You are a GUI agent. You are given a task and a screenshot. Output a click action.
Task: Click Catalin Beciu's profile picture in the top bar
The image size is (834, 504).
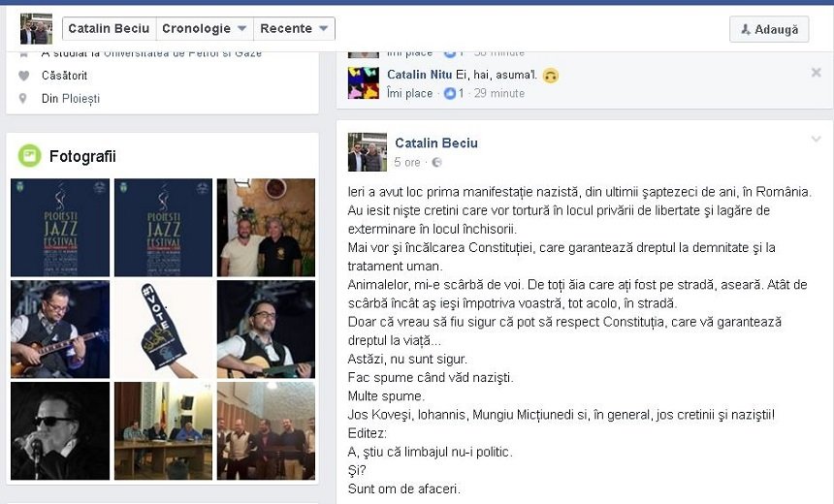tap(36, 29)
